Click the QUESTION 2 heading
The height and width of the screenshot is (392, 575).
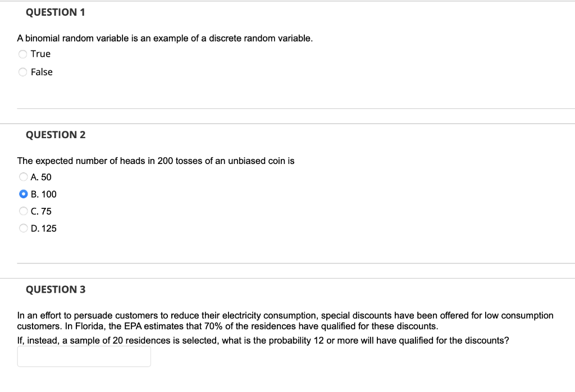tap(56, 135)
